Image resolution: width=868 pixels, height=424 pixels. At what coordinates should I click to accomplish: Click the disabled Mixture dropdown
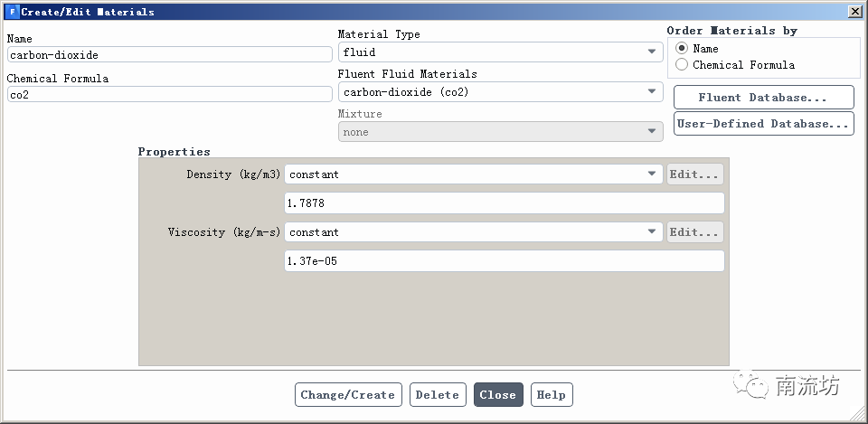tap(500, 132)
